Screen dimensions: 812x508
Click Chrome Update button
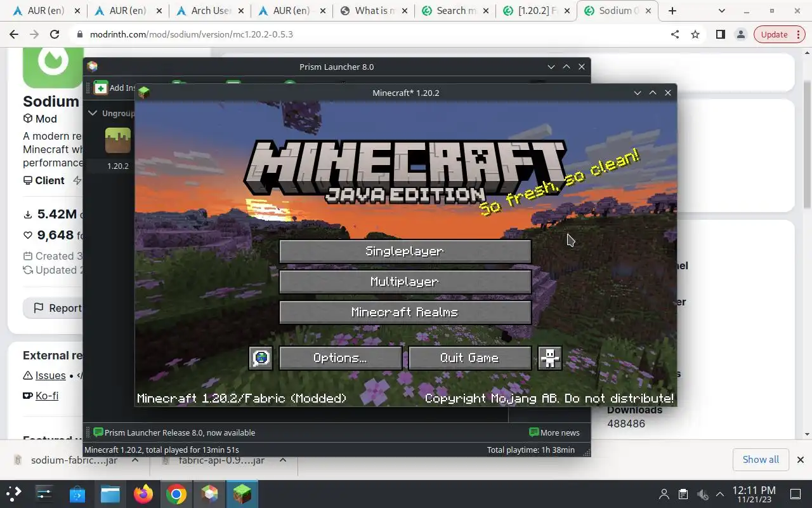775,34
